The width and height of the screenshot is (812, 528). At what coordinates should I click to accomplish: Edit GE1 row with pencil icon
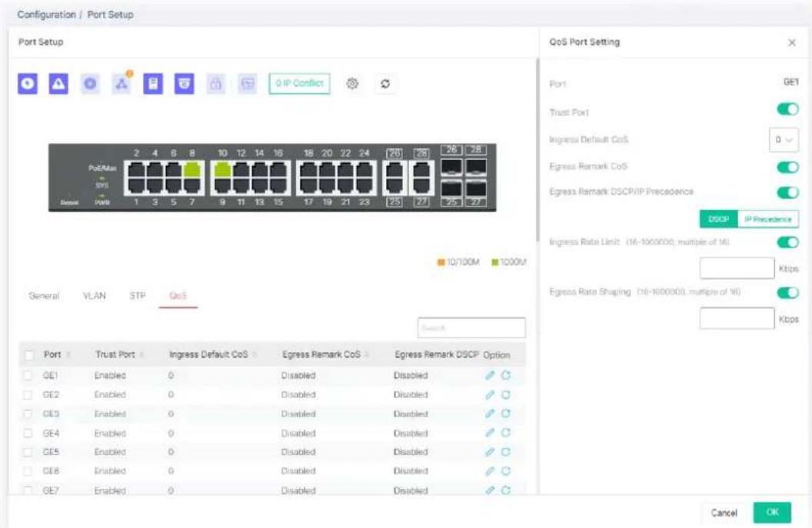tap(490, 375)
